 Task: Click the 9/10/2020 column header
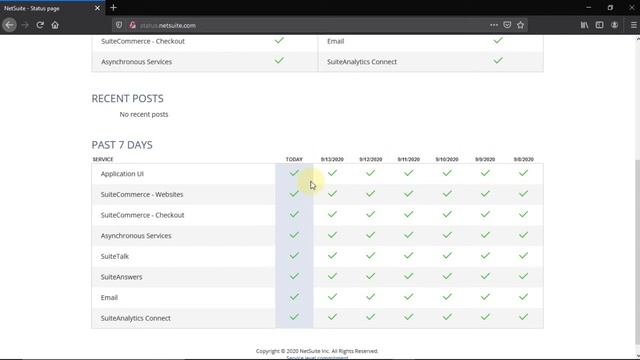pyautogui.click(x=447, y=159)
